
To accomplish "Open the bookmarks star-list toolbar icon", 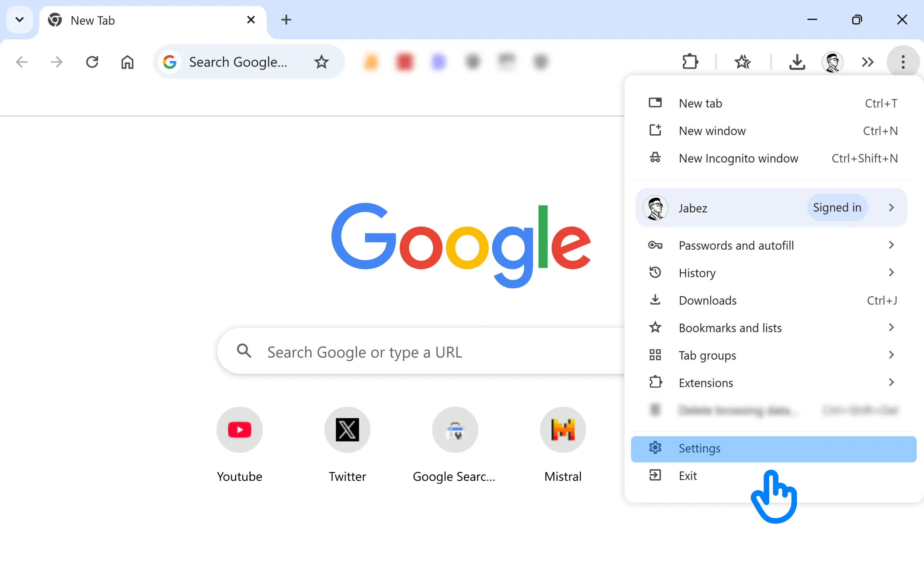I will (x=743, y=62).
